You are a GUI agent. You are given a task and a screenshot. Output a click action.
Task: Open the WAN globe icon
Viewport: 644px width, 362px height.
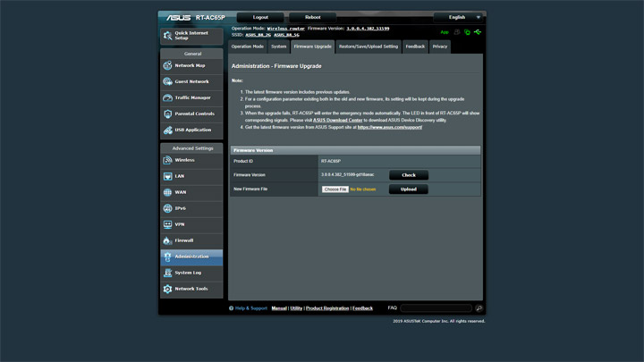(167, 192)
